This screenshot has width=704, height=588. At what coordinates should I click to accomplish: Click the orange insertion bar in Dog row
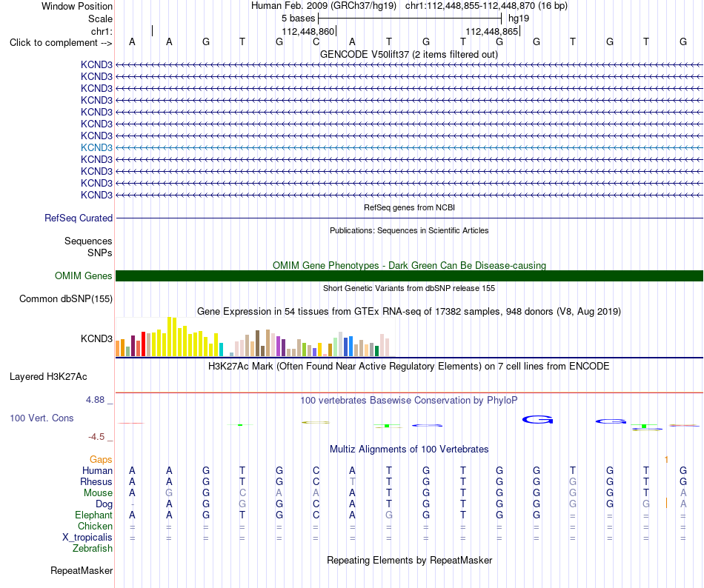666,503
